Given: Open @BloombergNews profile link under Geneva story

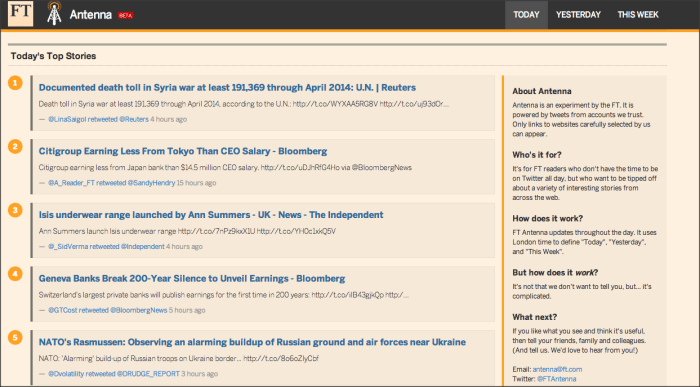Looking at the screenshot, I should tap(138, 310).
